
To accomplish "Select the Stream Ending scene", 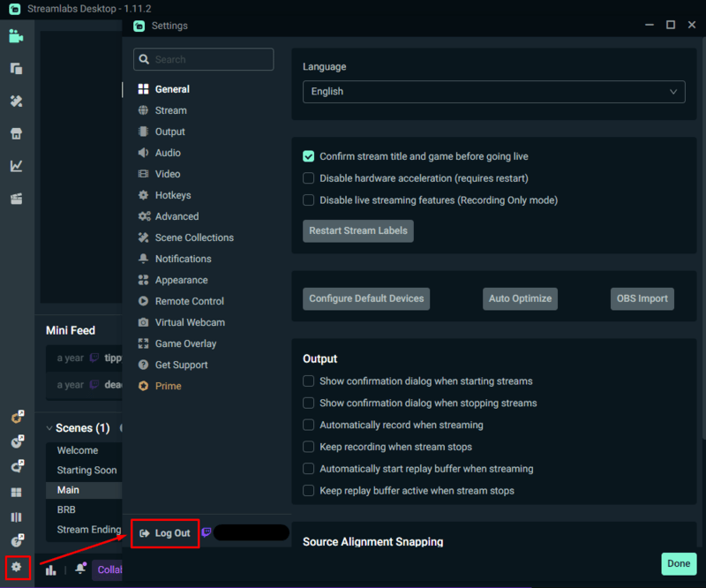I will pos(84,530).
